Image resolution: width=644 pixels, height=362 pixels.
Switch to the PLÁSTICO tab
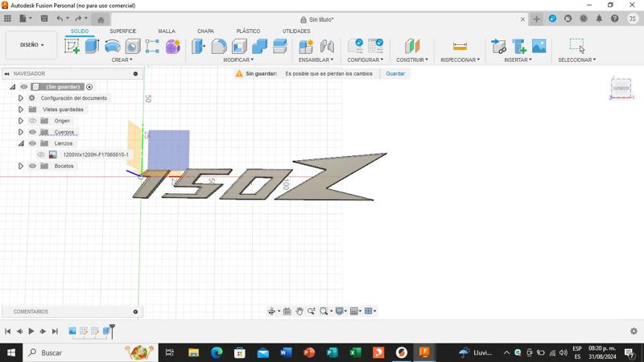pyautogui.click(x=248, y=31)
